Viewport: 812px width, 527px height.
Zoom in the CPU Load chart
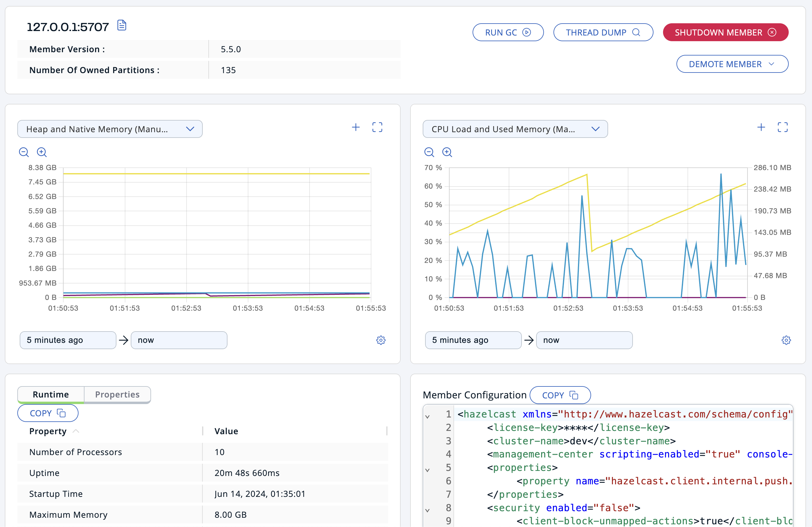pyautogui.click(x=447, y=152)
